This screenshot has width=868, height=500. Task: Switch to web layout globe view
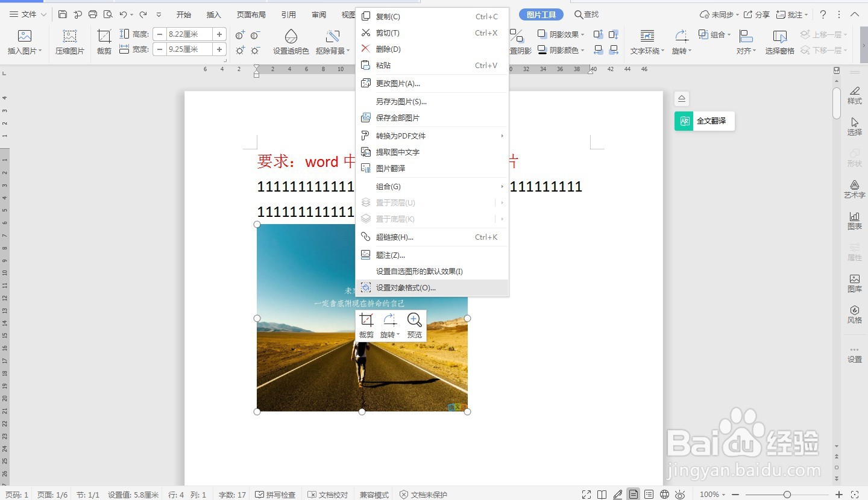pyautogui.click(x=664, y=495)
